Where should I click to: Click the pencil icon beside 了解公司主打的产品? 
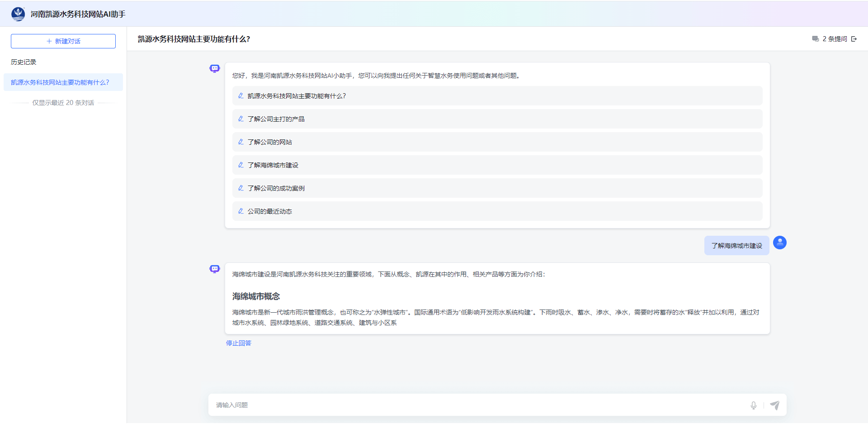tap(241, 119)
